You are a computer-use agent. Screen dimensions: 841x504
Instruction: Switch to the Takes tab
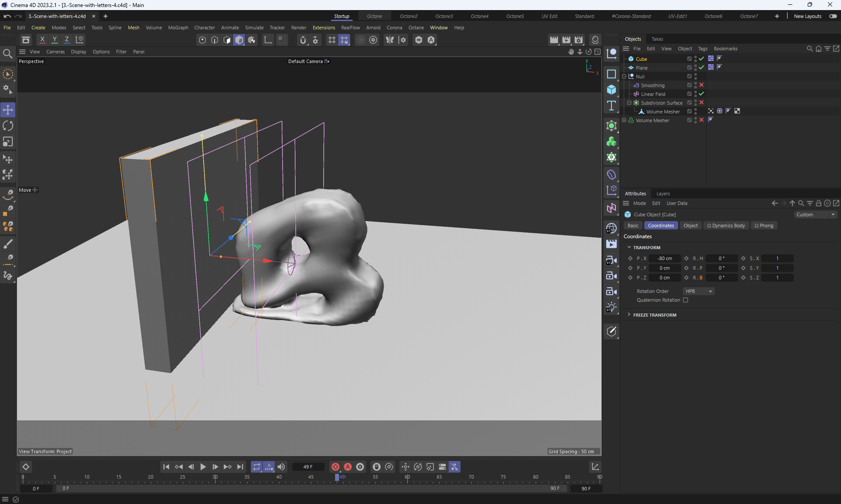657,39
